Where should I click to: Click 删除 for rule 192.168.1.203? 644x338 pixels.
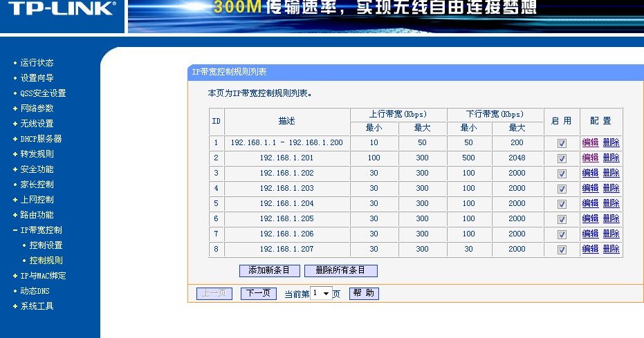tap(611, 188)
